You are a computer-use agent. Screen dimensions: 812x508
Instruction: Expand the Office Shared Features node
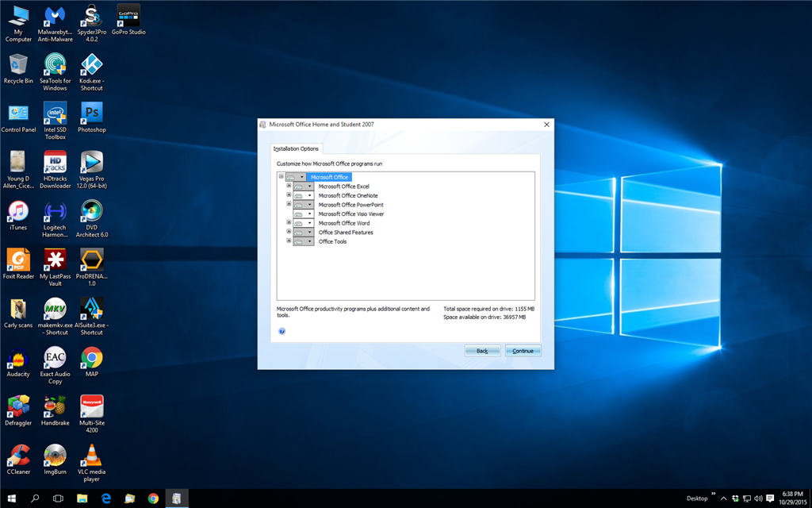coord(289,232)
